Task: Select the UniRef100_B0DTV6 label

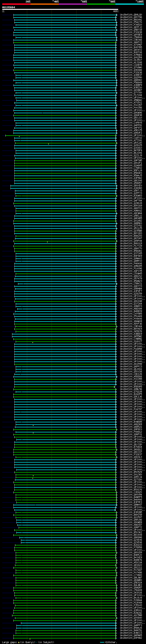Action: click(131, 53)
